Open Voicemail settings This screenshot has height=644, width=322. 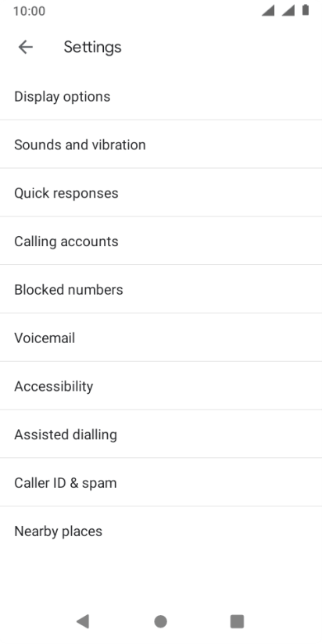coord(161,338)
